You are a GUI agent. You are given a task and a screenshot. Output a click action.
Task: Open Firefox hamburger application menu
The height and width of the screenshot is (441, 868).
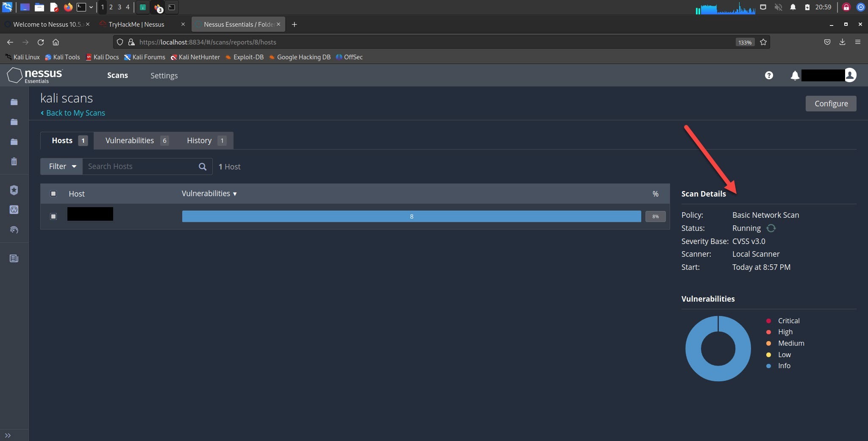coord(858,42)
